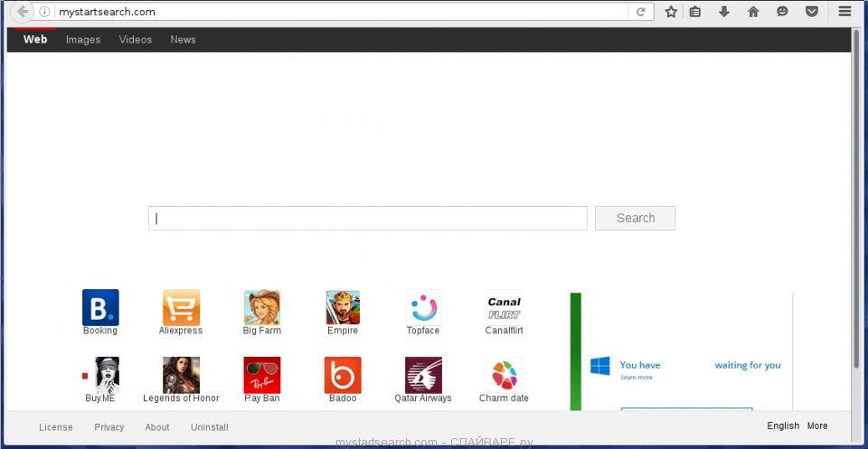The width and height of the screenshot is (868, 449).
Task: Click the Windows logo in the ad
Action: (600, 366)
